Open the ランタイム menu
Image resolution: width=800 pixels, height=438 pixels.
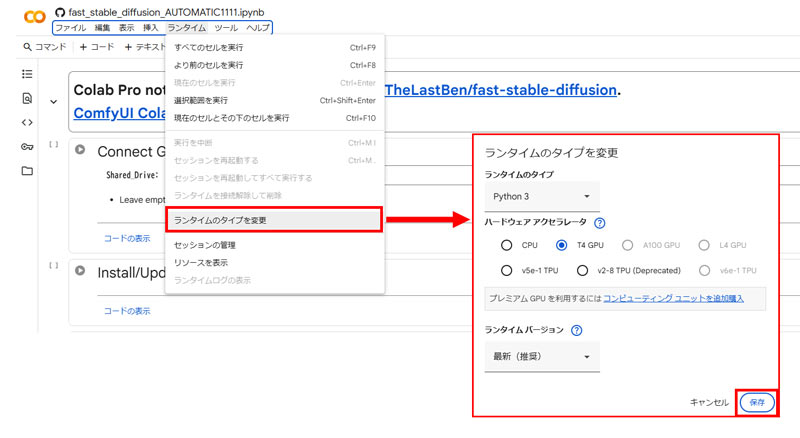187,28
